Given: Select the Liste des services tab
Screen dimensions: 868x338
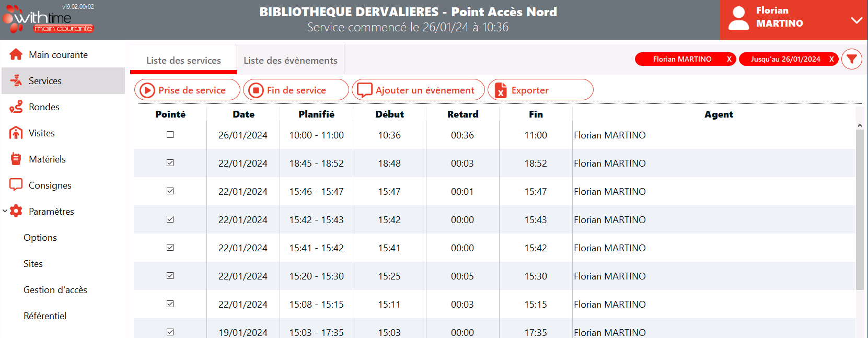Looking at the screenshot, I should (183, 60).
